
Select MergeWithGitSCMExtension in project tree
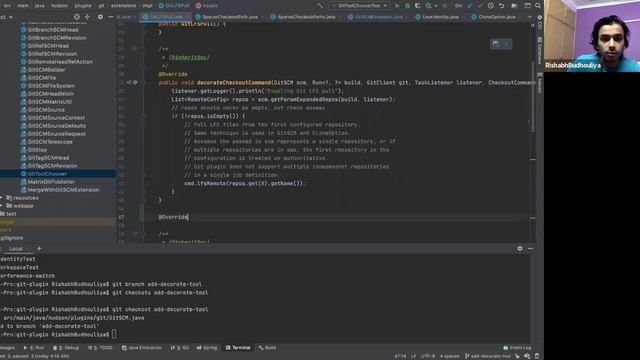click(63, 190)
